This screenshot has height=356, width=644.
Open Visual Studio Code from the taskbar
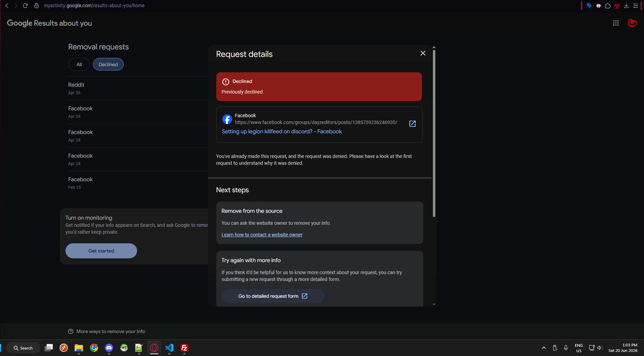coord(169,348)
